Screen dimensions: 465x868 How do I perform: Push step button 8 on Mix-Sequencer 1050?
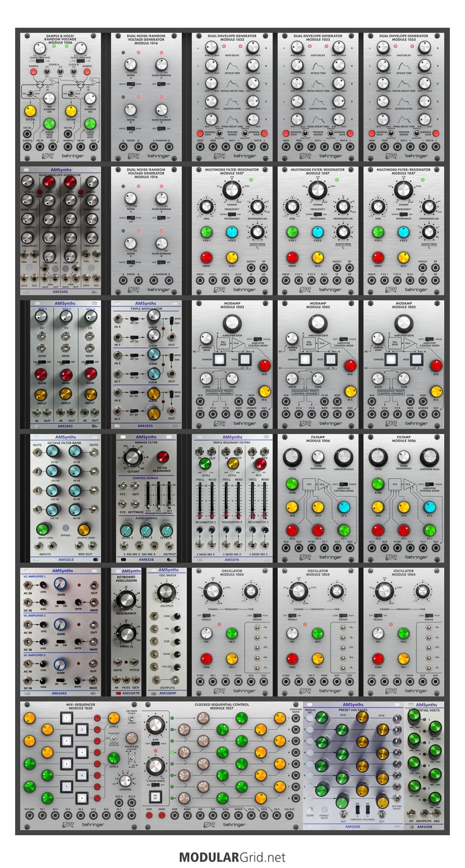[x=82, y=798]
